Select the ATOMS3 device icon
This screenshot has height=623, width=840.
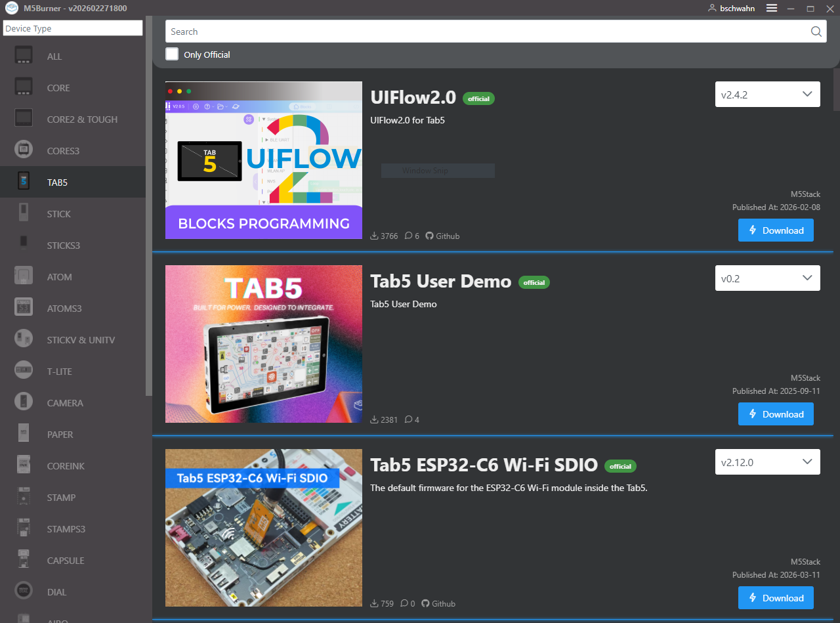point(24,309)
